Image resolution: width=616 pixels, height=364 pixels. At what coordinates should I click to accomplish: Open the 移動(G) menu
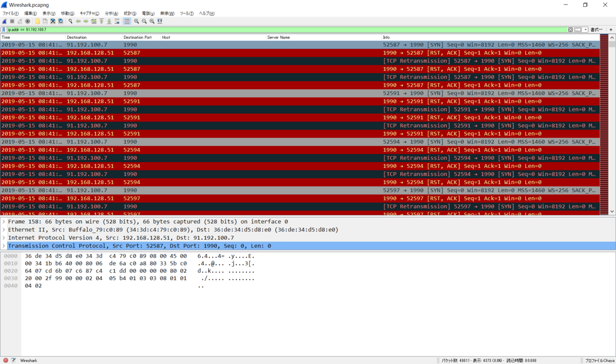(x=67, y=13)
